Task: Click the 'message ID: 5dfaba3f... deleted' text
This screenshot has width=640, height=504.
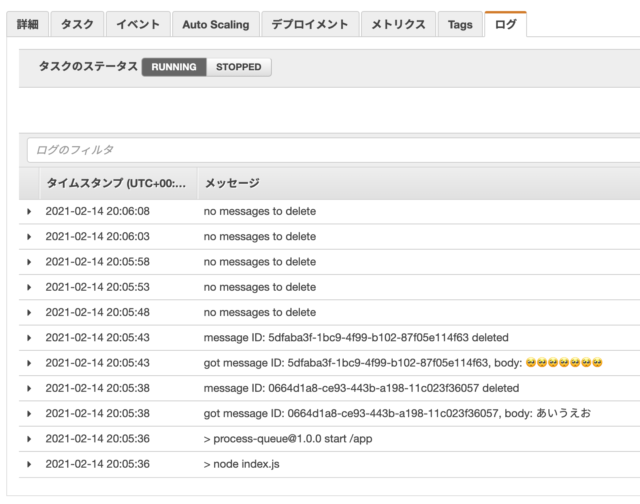Action: [356, 338]
